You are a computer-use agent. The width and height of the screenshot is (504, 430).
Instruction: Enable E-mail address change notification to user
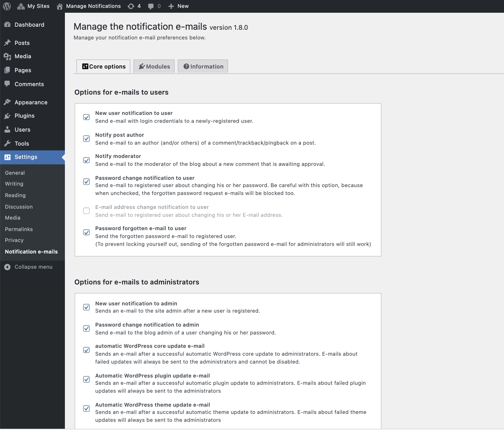[x=86, y=210]
